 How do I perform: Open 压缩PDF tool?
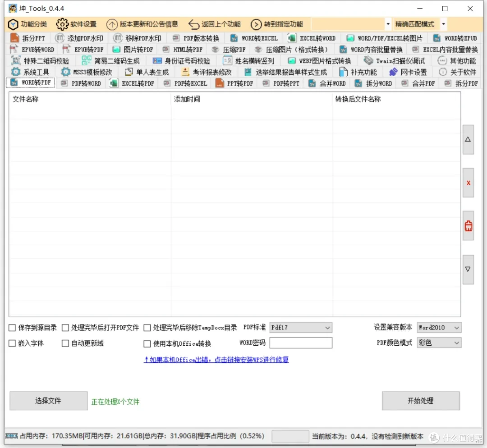[x=229, y=50]
